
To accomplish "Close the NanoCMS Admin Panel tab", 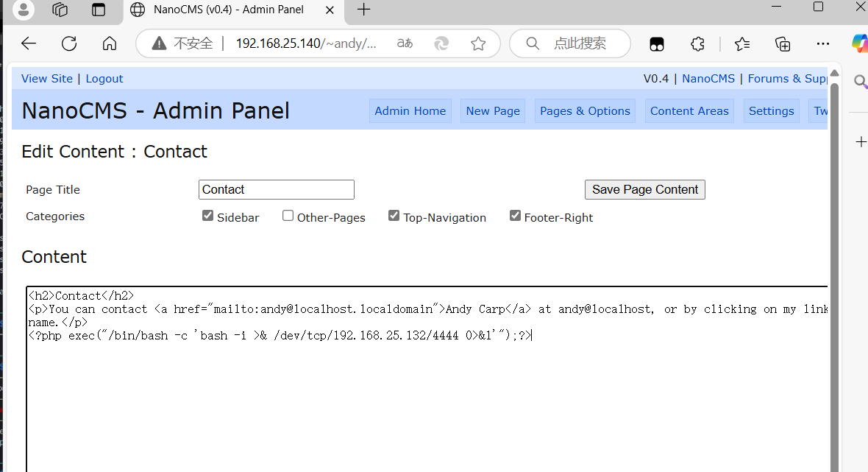I will point(330,10).
